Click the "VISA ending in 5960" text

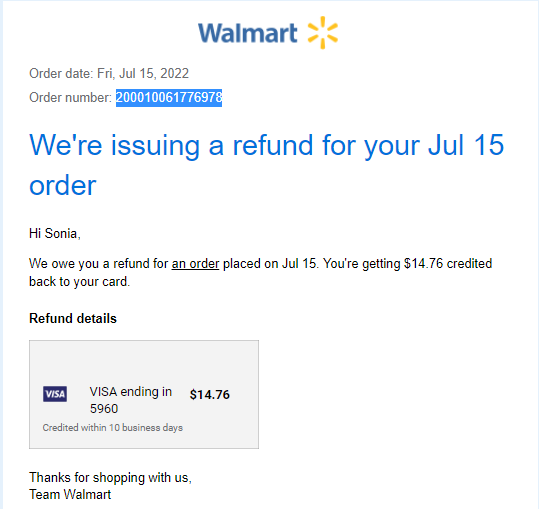131,400
